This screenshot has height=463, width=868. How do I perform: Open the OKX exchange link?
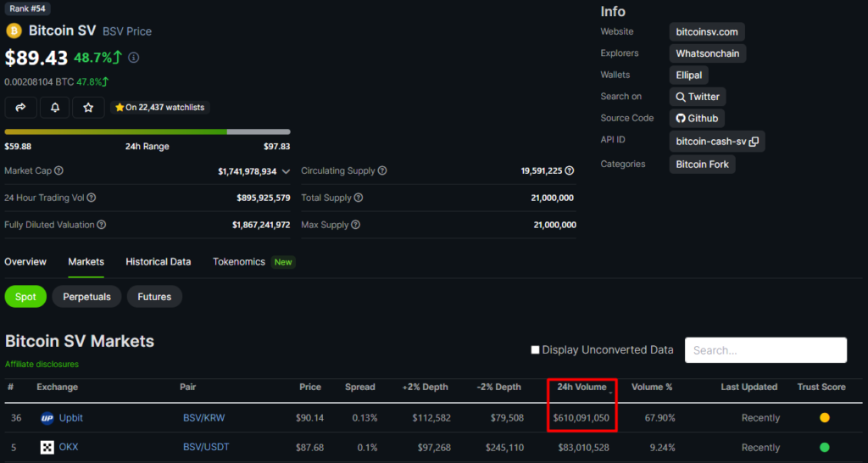pos(69,447)
